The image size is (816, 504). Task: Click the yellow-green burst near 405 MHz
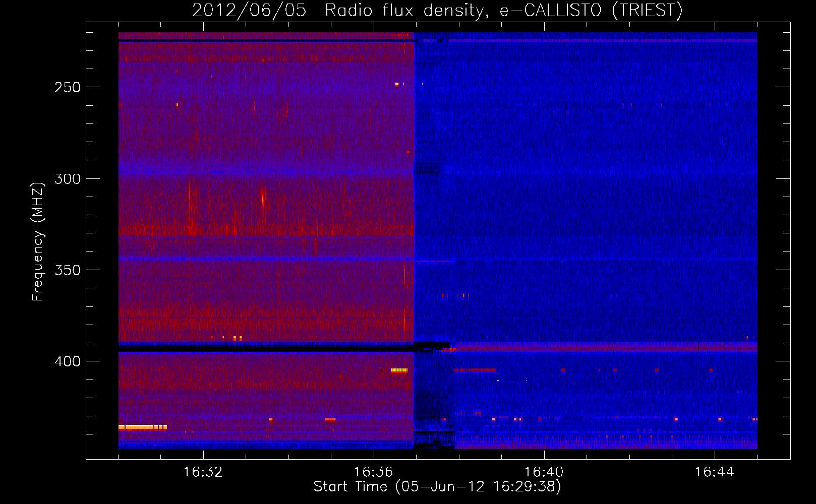[399, 370]
